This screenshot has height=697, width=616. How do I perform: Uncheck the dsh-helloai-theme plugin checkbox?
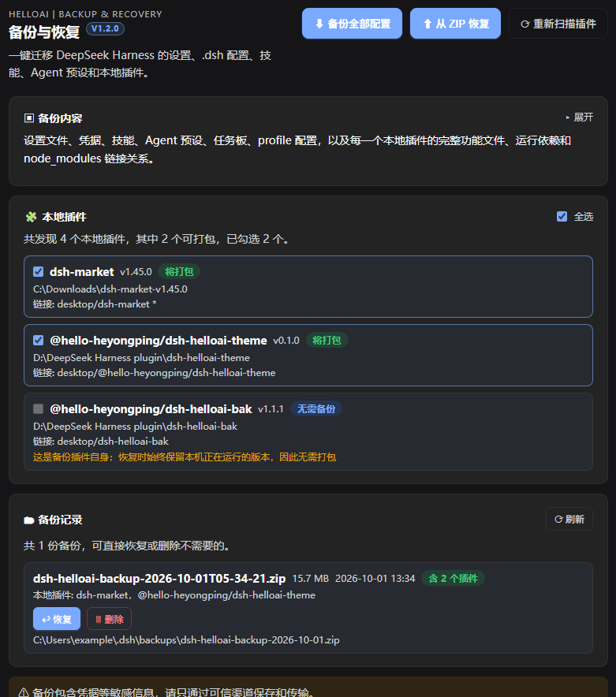pos(38,341)
